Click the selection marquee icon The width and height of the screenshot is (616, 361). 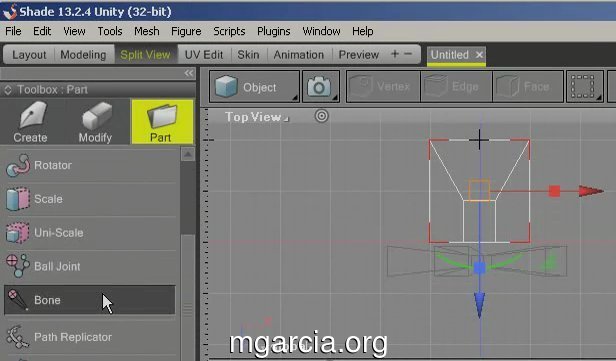(x=584, y=87)
